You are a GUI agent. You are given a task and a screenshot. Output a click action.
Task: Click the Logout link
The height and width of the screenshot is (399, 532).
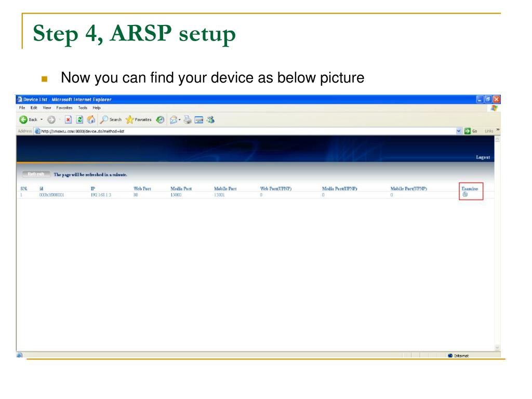click(483, 157)
